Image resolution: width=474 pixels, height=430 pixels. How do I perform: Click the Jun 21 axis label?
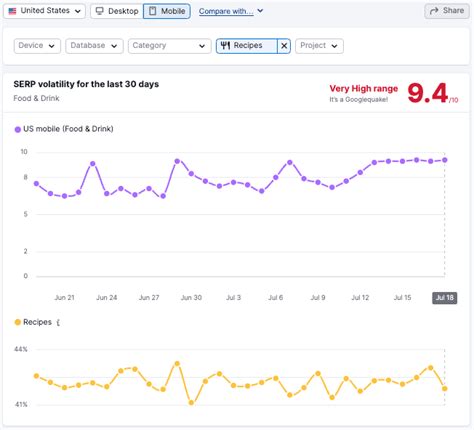pos(64,297)
